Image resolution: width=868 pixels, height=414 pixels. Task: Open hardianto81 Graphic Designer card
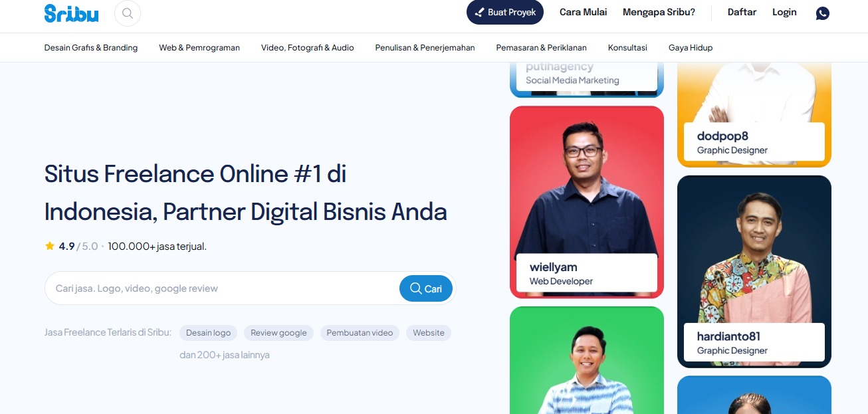click(x=754, y=272)
